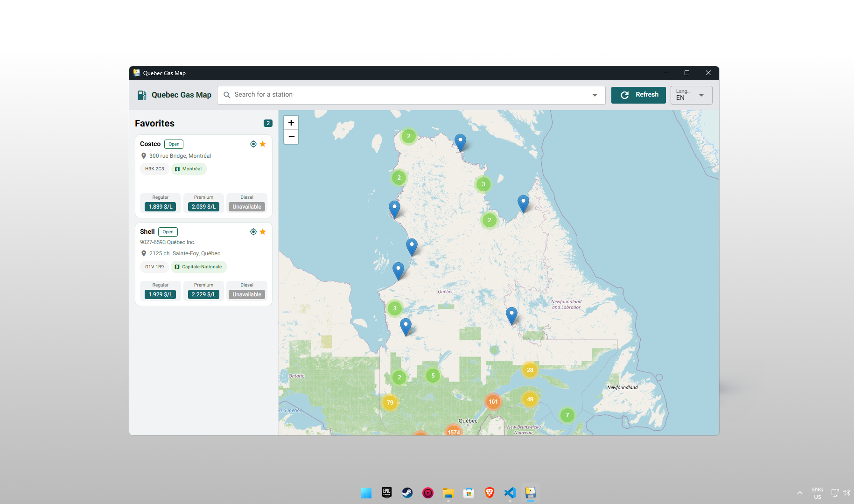854x504 pixels.
Task: Select Shell Regular price 1.929 $/L
Action: 161,294
